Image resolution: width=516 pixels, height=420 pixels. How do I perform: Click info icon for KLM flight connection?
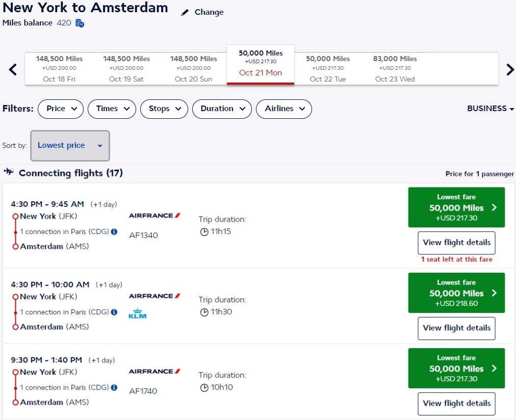(x=114, y=312)
